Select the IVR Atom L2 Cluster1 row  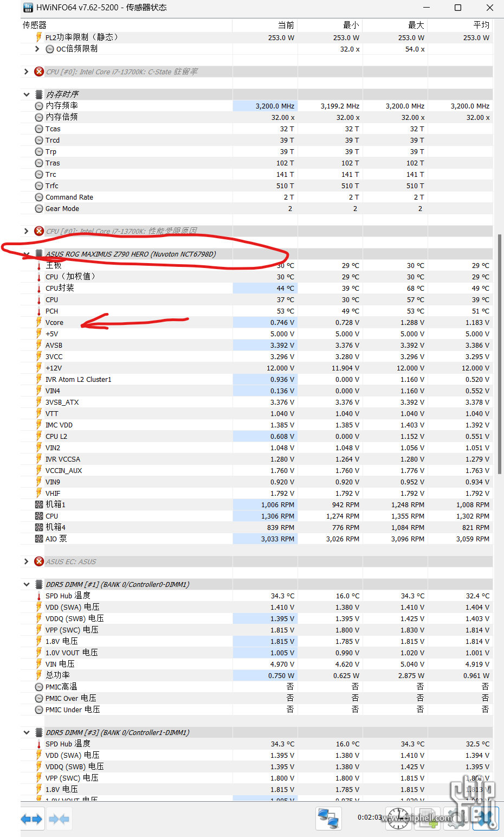[x=256, y=379]
